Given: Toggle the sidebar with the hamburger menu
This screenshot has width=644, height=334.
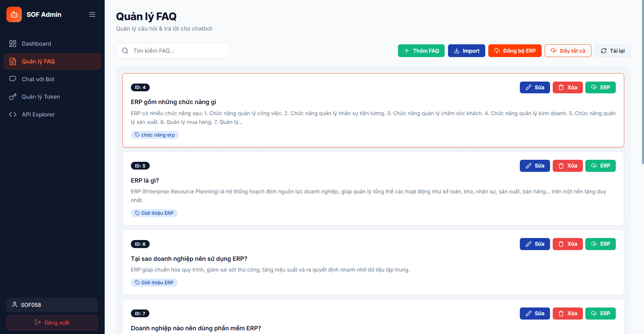Looking at the screenshot, I should pos(92,14).
